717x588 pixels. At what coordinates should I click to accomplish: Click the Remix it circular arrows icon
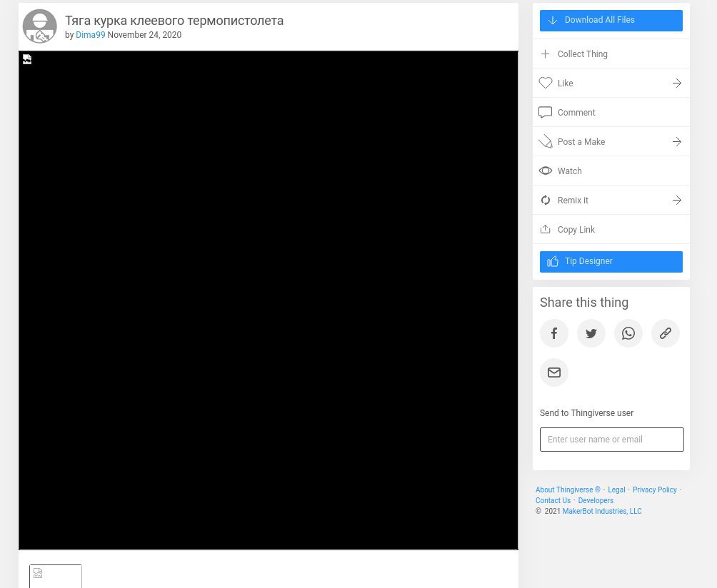545,200
